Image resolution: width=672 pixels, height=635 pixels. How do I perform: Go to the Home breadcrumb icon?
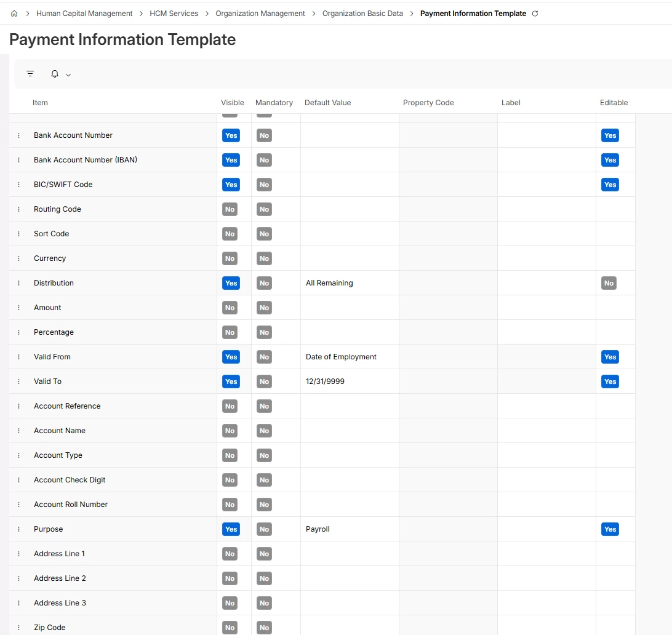14,14
